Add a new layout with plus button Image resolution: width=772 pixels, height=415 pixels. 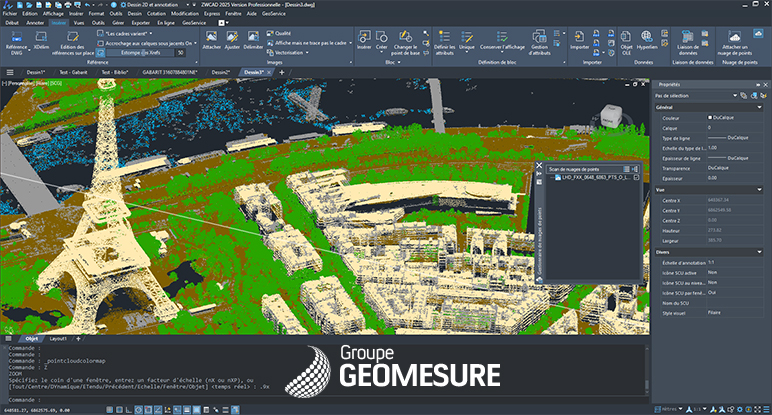click(x=78, y=339)
